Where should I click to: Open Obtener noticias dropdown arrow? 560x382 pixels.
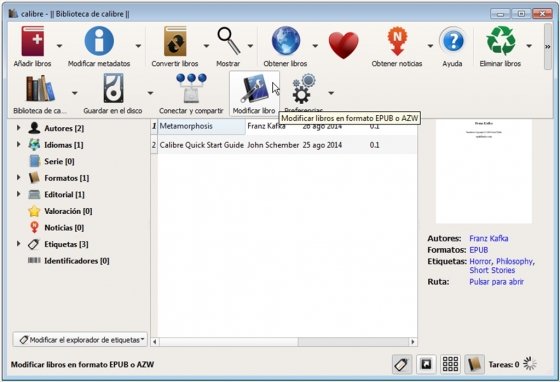click(x=430, y=46)
